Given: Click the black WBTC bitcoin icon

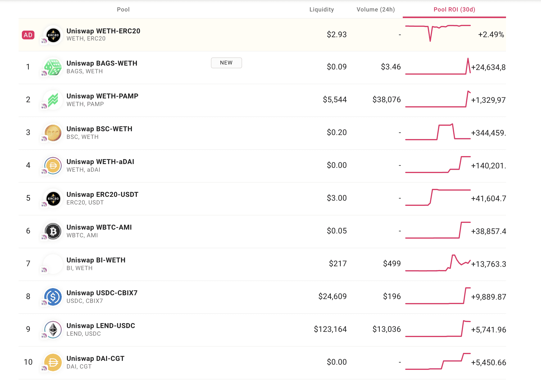Looking at the screenshot, I should pos(53,231).
